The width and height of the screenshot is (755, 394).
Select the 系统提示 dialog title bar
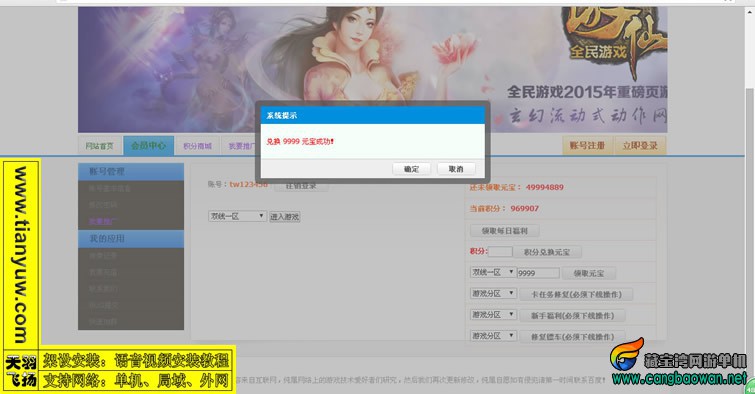[373, 116]
